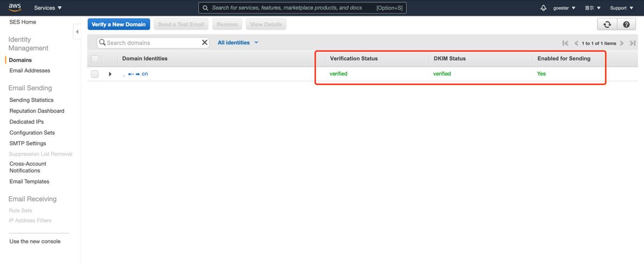Open Reputation Dashboard
The height and width of the screenshot is (265, 644).
tap(36, 111)
